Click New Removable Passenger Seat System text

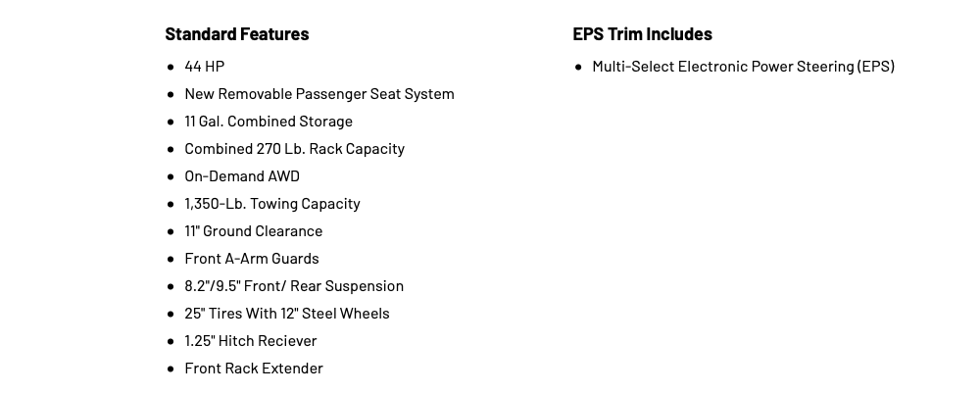[319, 94]
